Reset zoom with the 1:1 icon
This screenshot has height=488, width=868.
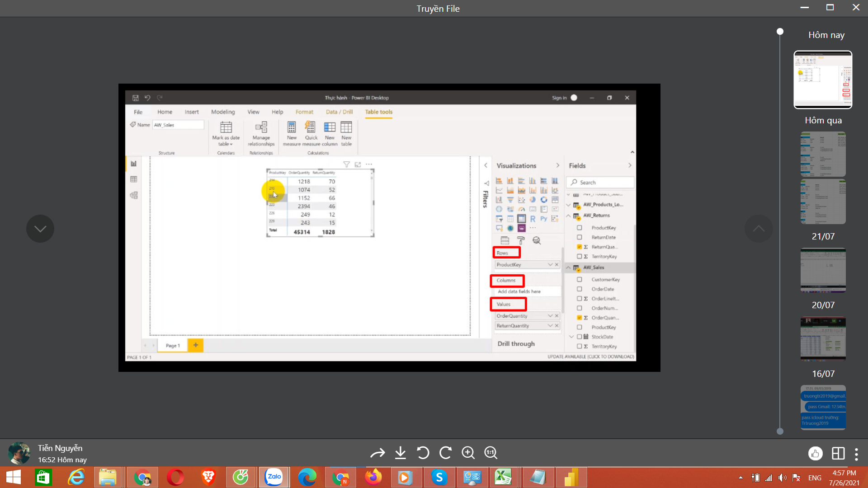click(491, 453)
